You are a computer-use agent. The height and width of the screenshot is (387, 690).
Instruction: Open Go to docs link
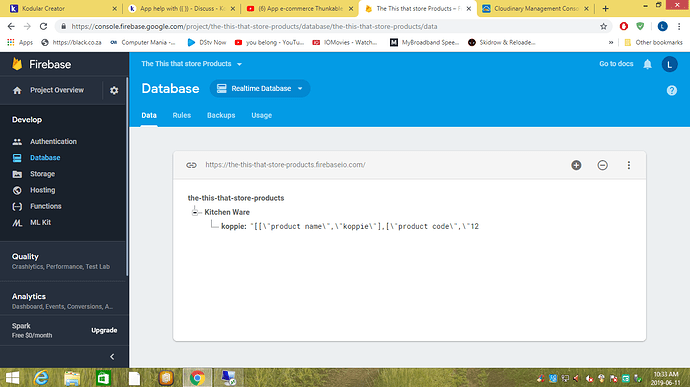pyautogui.click(x=616, y=64)
